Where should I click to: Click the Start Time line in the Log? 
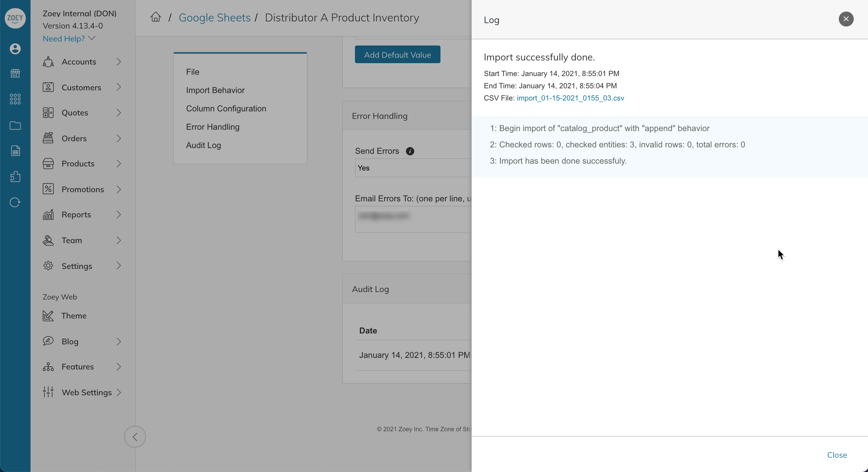tap(551, 74)
